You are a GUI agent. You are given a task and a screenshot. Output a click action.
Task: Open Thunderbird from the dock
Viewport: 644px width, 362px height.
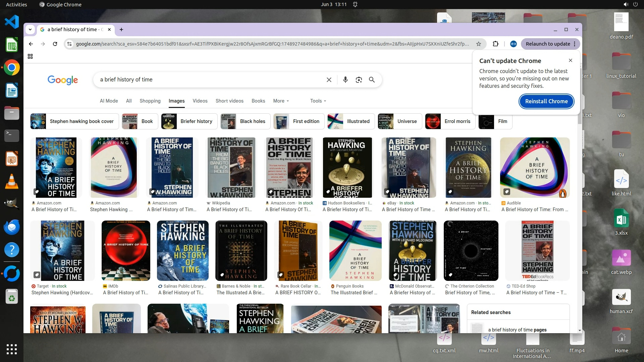pyautogui.click(x=12, y=227)
